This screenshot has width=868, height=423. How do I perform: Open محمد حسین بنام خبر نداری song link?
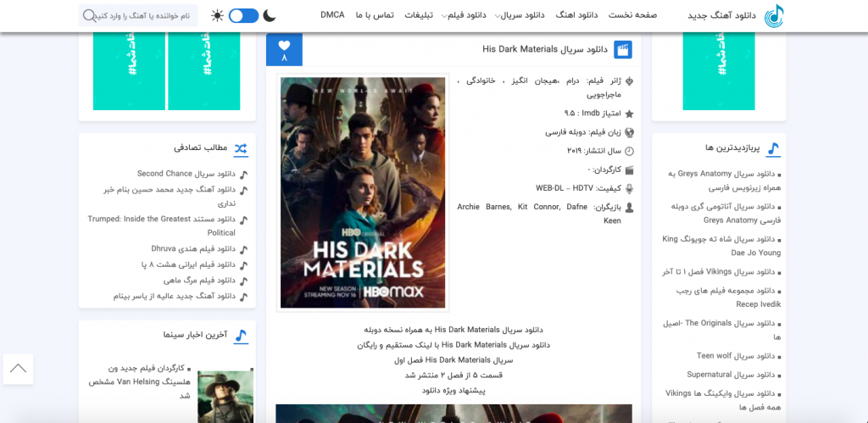coord(170,197)
